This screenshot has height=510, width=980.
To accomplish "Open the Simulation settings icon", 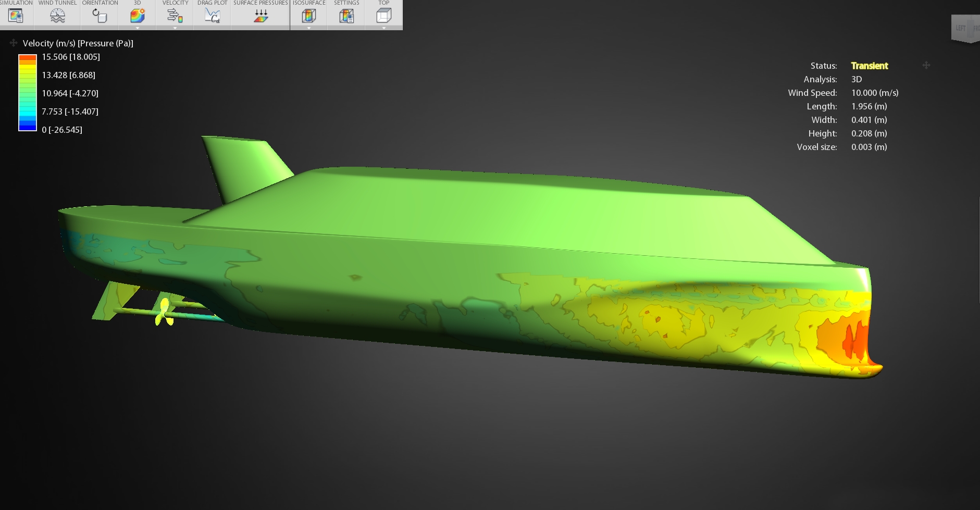I will click(x=16, y=16).
